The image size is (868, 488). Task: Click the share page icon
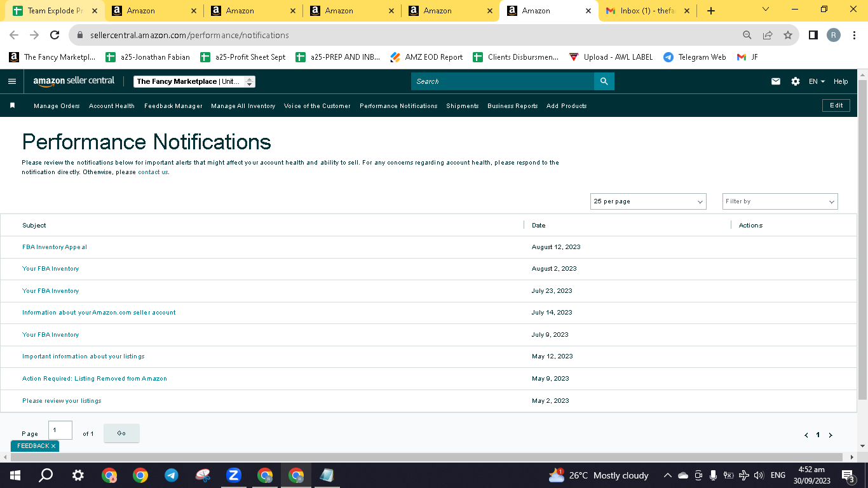(768, 35)
